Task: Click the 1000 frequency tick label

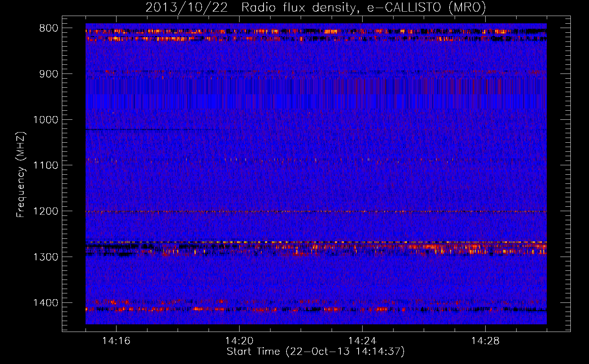Action: (46, 120)
